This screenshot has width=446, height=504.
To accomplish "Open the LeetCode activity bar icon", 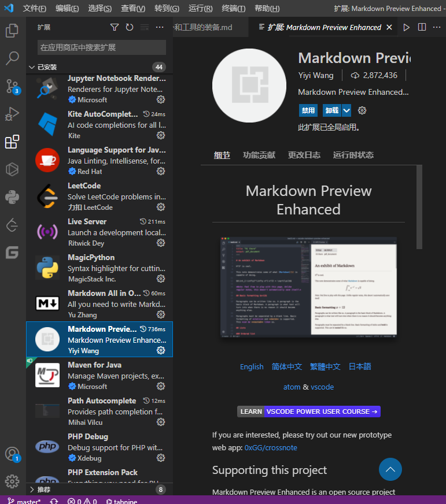I will [x=12, y=225].
